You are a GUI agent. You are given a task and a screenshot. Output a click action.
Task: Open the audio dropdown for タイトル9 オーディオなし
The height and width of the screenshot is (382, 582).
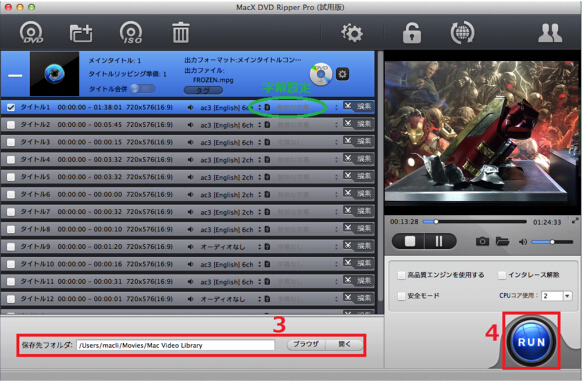(260, 247)
